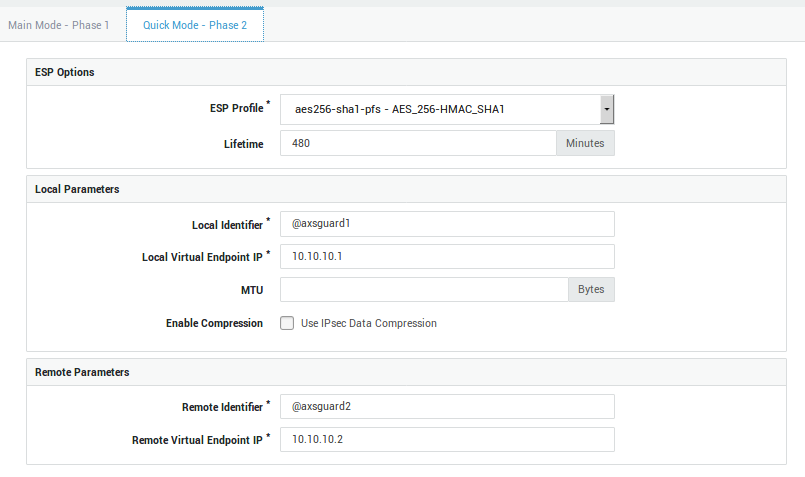The width and height of the screenshot is (805, 477).
Task: Click the Remote Parameters section header
Action: coord(82,372)
